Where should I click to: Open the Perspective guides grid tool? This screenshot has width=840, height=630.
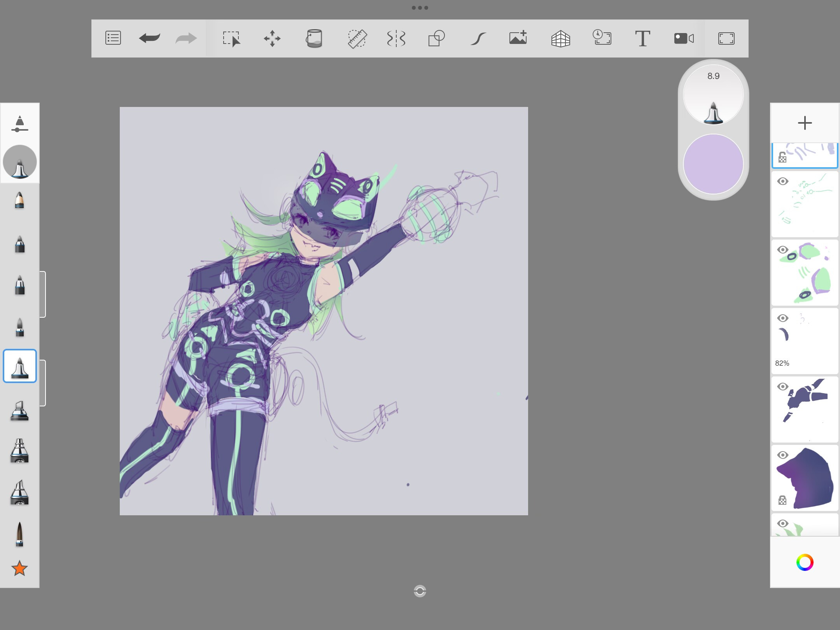(x=560, y=38)
